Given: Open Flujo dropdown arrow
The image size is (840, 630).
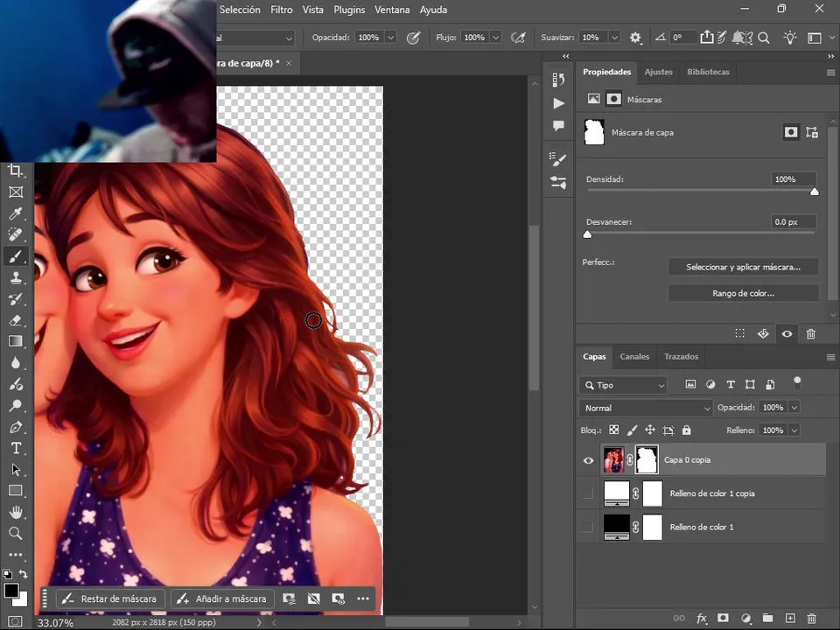Looking at the screenshot, I should (x=495, y=38).
